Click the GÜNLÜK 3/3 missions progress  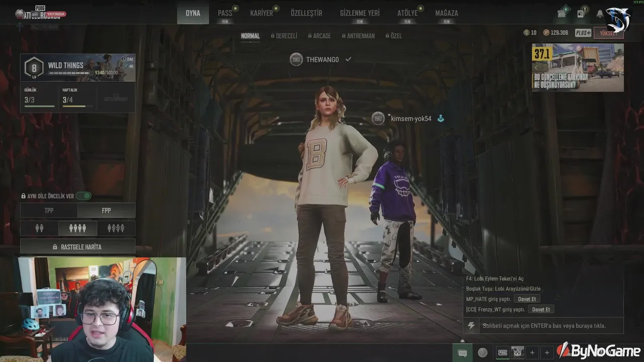click(39, 98)
